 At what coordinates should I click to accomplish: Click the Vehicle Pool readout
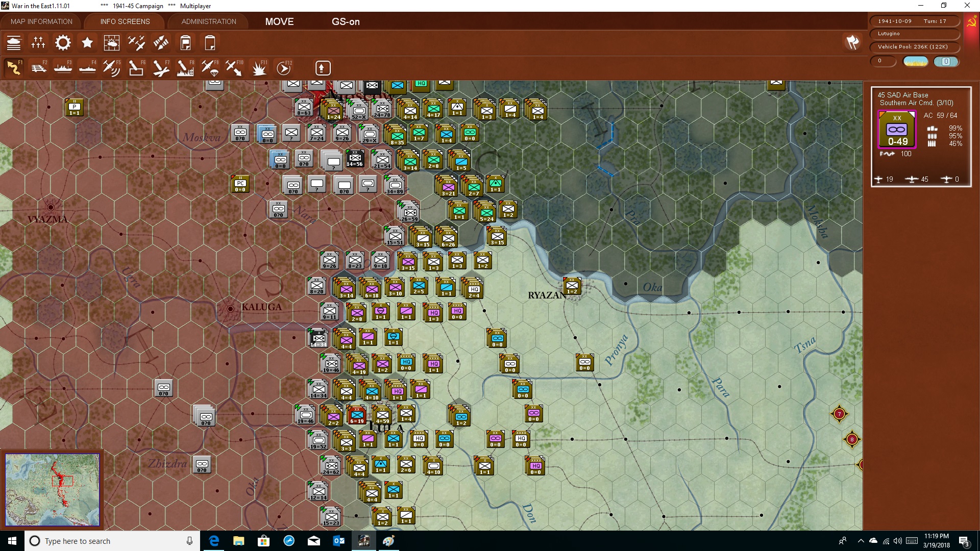pyautogui.click(x=914, y=47)
